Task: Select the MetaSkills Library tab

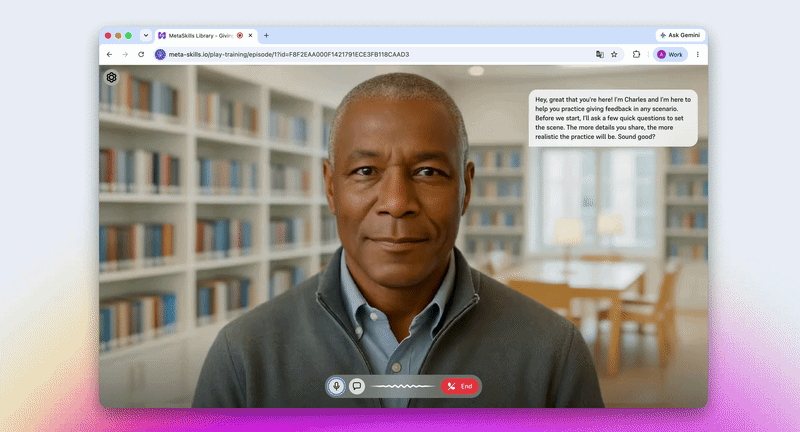Action: tap(206, 36)
